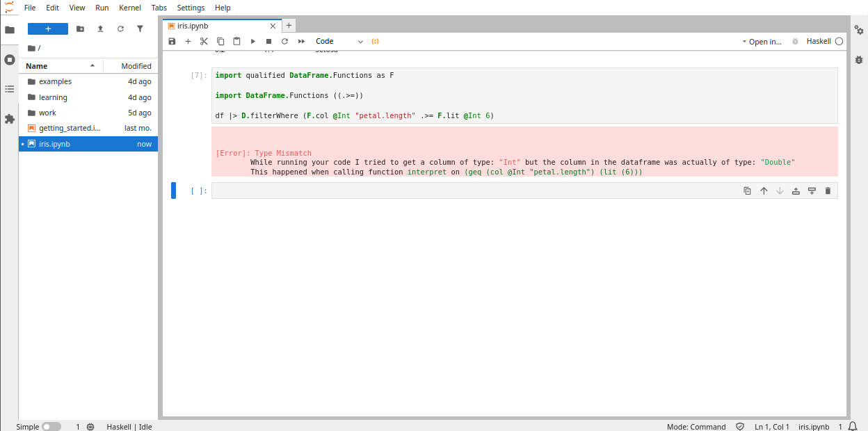This screenshot has height=431, width=868.
Task: Copy the selected cell from toolbar
Action: 220,42
